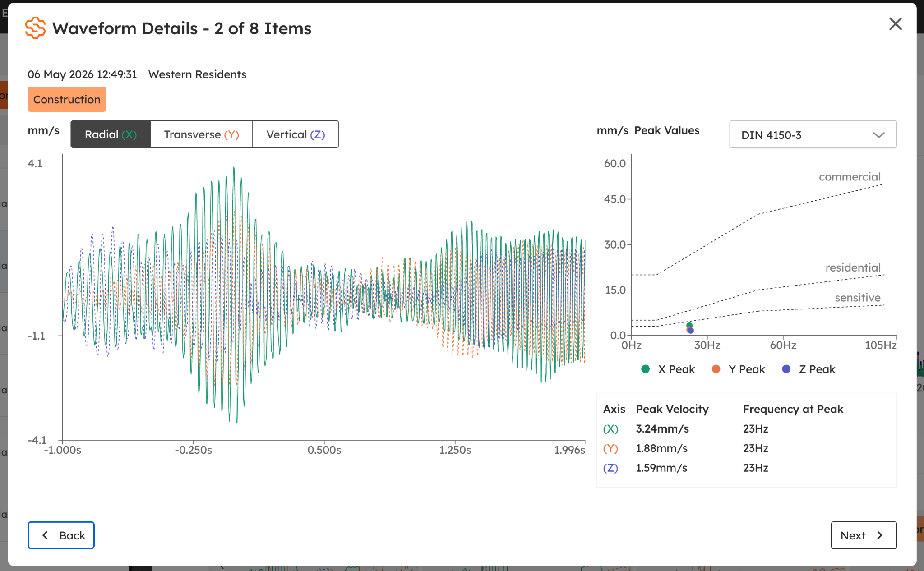Click the (X) axis row in table

746,428
